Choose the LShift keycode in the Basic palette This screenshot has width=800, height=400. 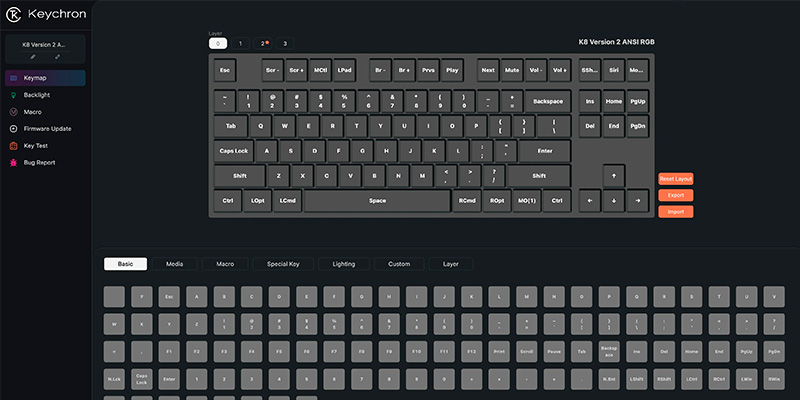(x=637, y=379)
